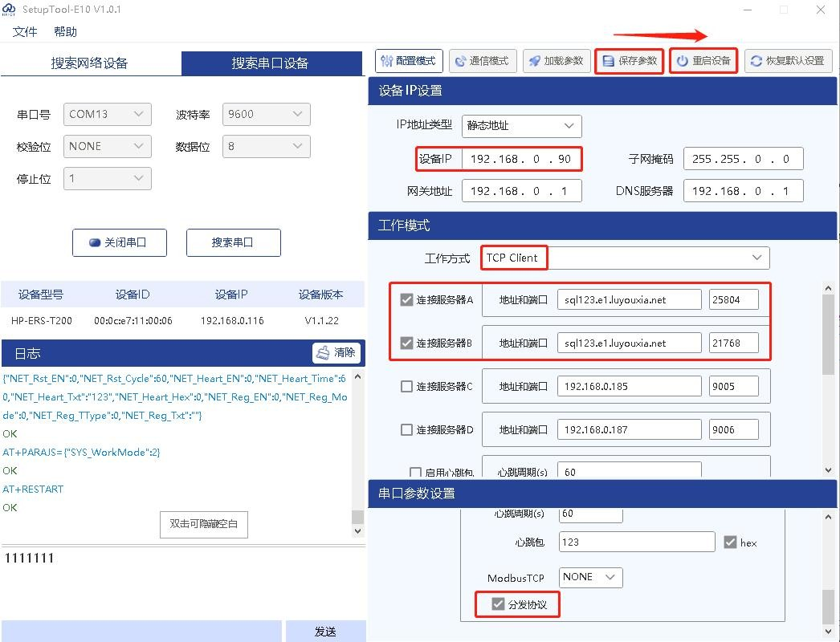Click the 保存参数 floppy disk icon
Image resolution: width=840 pixels, height=642 pixels.
click(x=609, y=61)
